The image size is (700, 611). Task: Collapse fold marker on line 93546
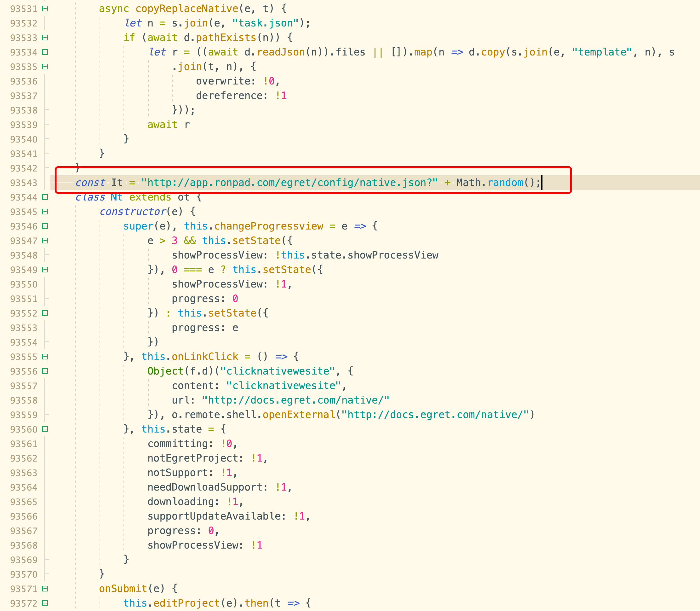coord(45,226)
